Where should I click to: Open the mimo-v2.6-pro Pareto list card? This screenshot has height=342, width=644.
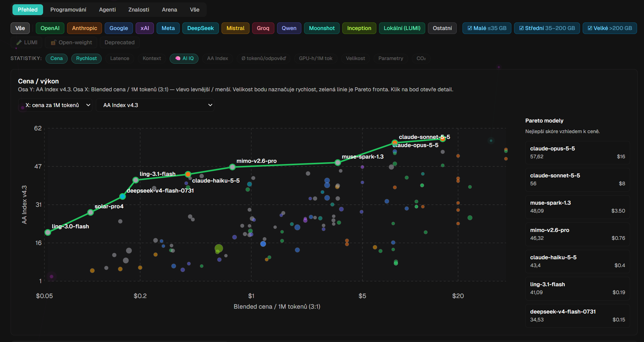coord(578,234)
